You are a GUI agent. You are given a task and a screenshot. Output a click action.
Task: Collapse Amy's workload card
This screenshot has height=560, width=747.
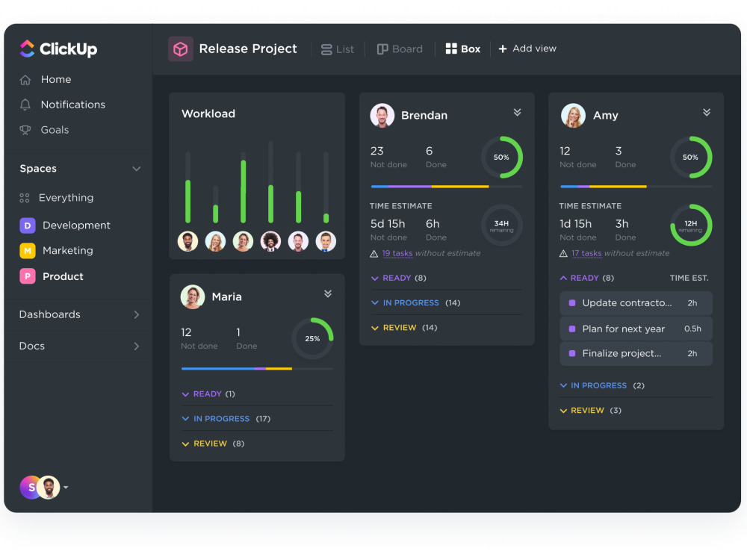pyautogui.click(x=707, y=112)
